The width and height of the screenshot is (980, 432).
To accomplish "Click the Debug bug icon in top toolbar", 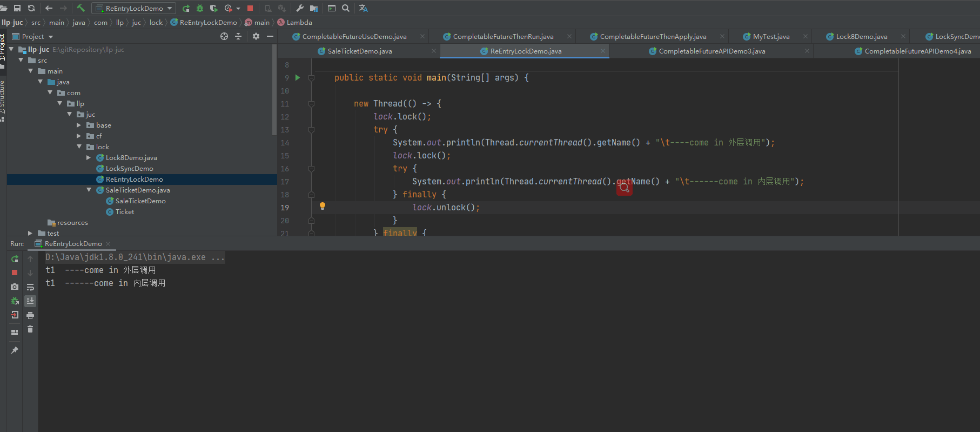I will tap(200, 8).
